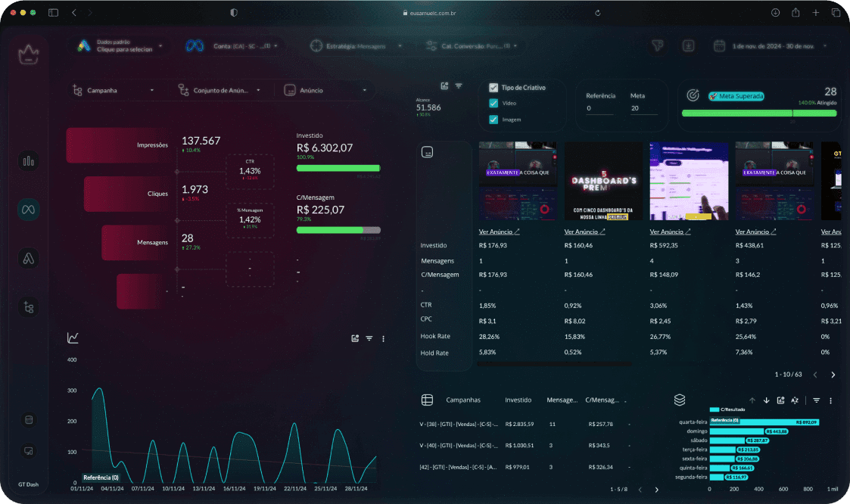Open new browser tab plus button
Viewport: 850px width, 504px height.
coord(815,12)
